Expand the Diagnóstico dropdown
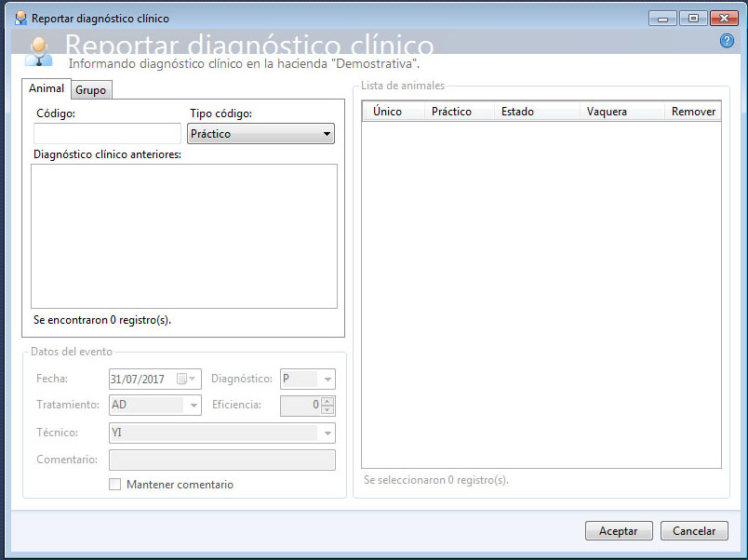This screenshot has height=560, width=748. click(327, 380)
